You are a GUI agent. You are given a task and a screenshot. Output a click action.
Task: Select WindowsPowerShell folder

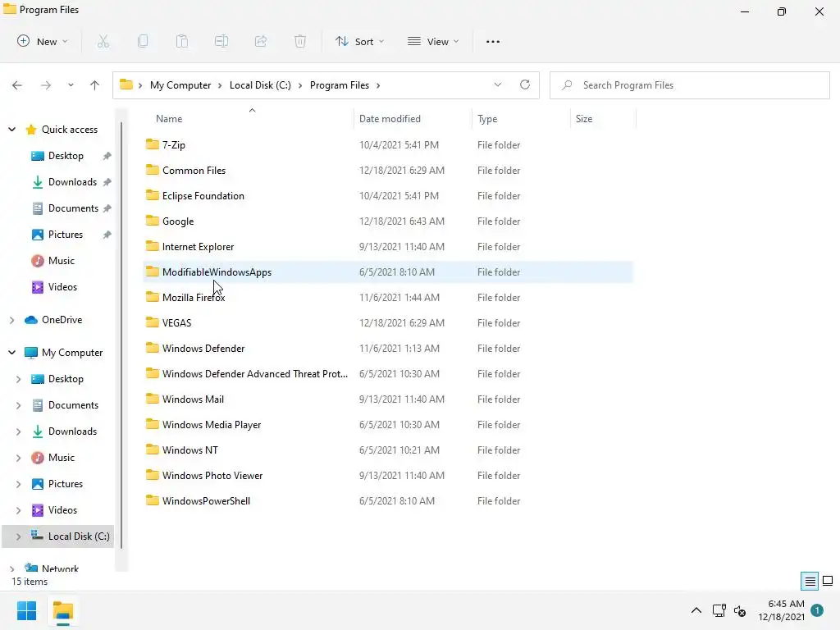pos(206,501)
